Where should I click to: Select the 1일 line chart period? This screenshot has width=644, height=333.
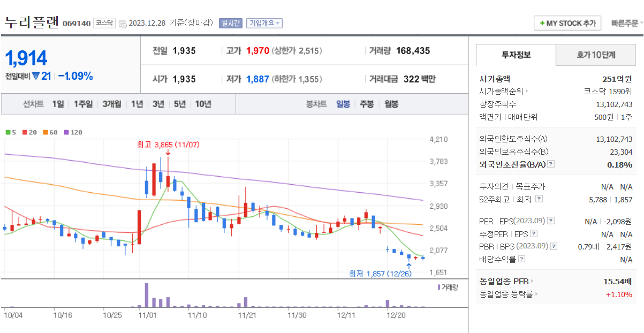(x=58, y=104)
